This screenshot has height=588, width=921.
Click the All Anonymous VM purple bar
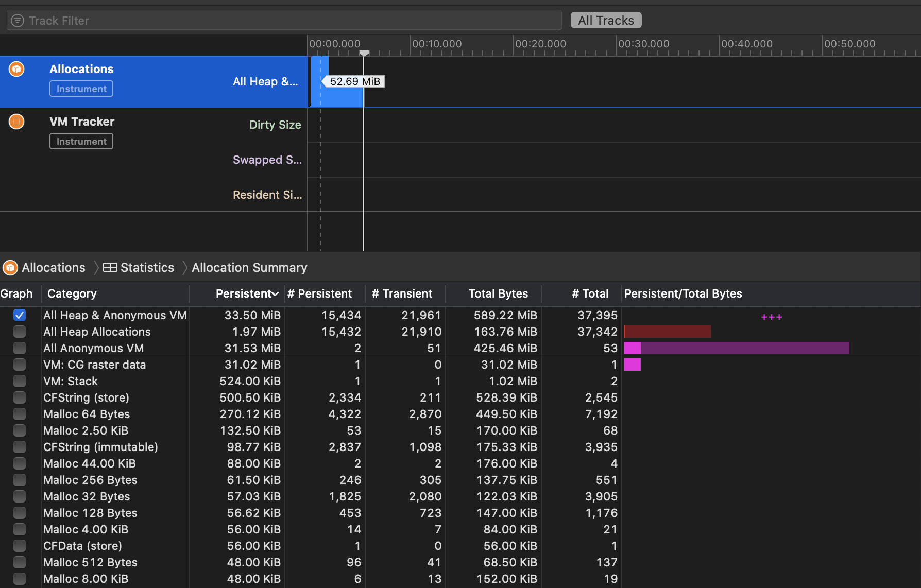[x=737, y=348]
